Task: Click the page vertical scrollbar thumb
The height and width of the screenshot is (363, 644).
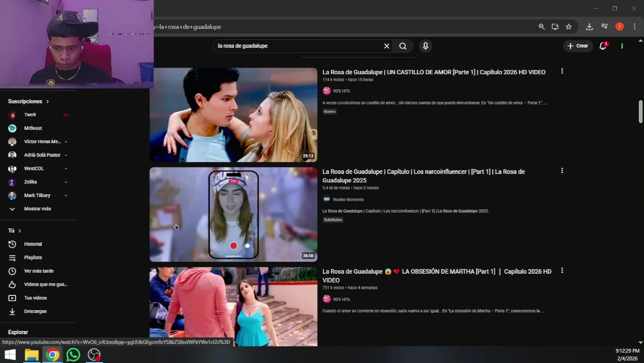Action: [x=640, y=111]
